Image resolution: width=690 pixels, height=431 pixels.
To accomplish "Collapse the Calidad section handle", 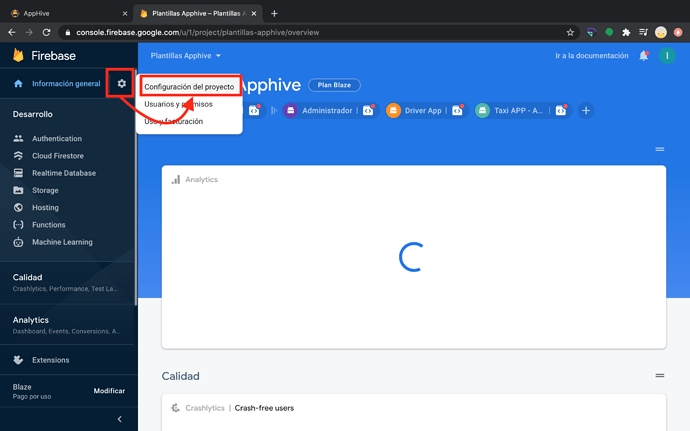I will coord(659,375).
